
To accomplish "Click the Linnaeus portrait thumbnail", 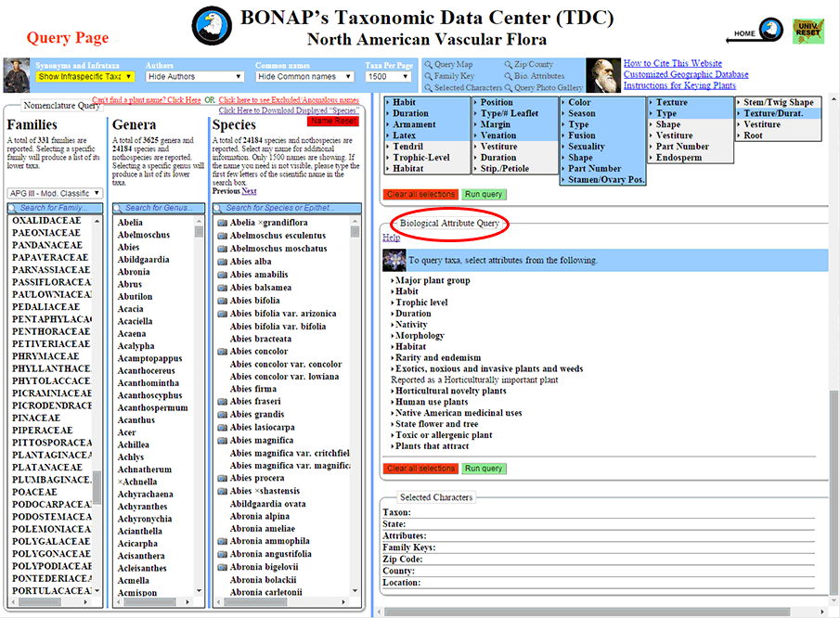I will [17, 75].
